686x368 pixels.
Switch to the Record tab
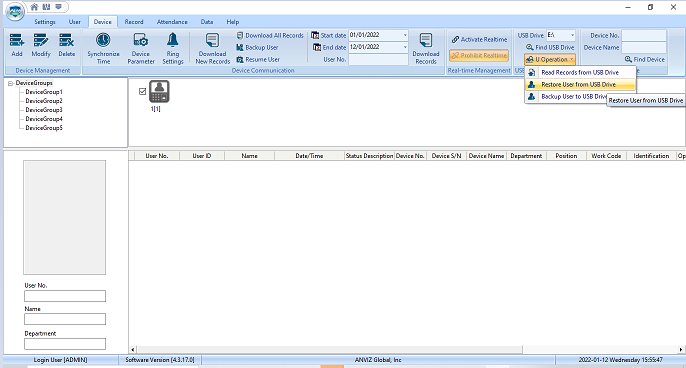click(x=134, y=22)
